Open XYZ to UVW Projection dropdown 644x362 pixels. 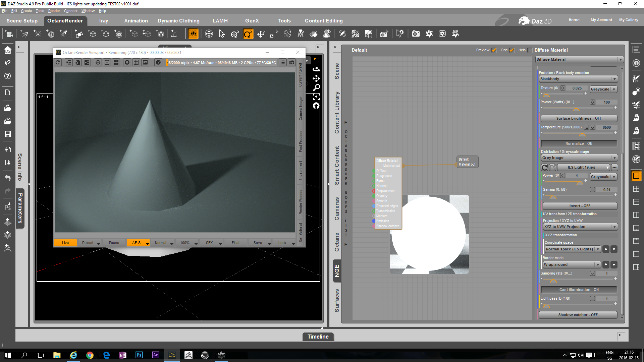[x=580, y=227]
